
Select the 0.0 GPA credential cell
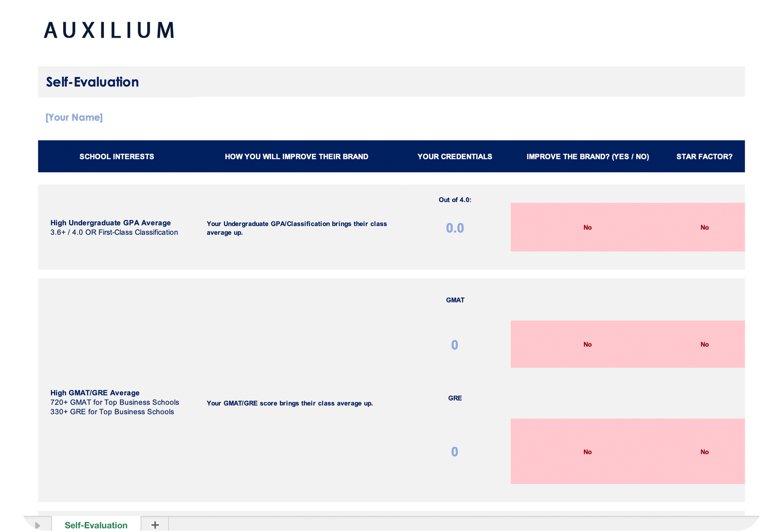click(455, 228)
